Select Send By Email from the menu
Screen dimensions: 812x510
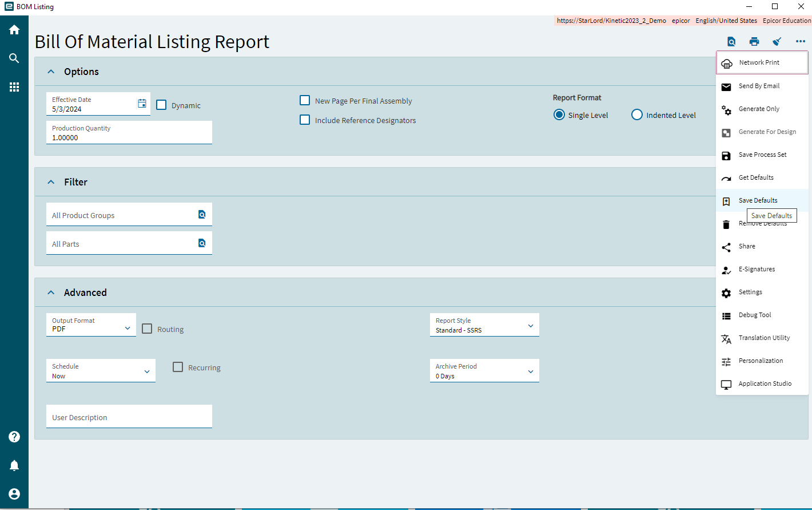click(759, 86)
